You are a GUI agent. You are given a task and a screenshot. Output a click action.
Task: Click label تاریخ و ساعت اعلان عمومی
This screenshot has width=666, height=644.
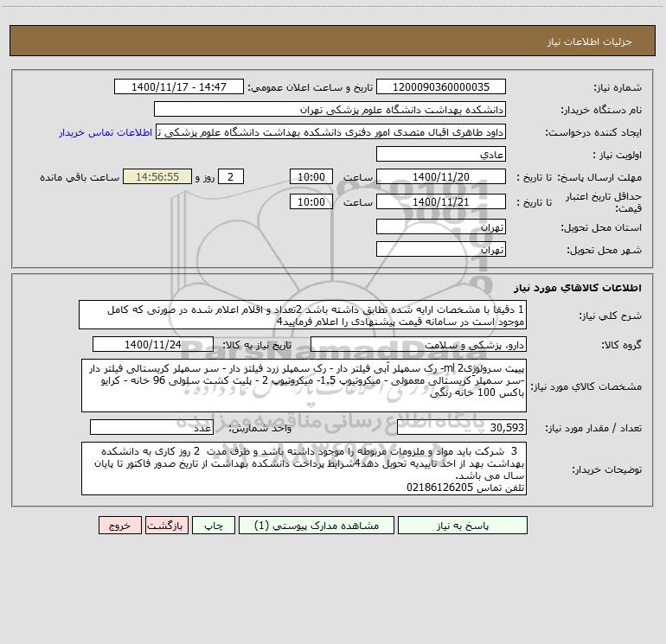click(x=310, y=87)
